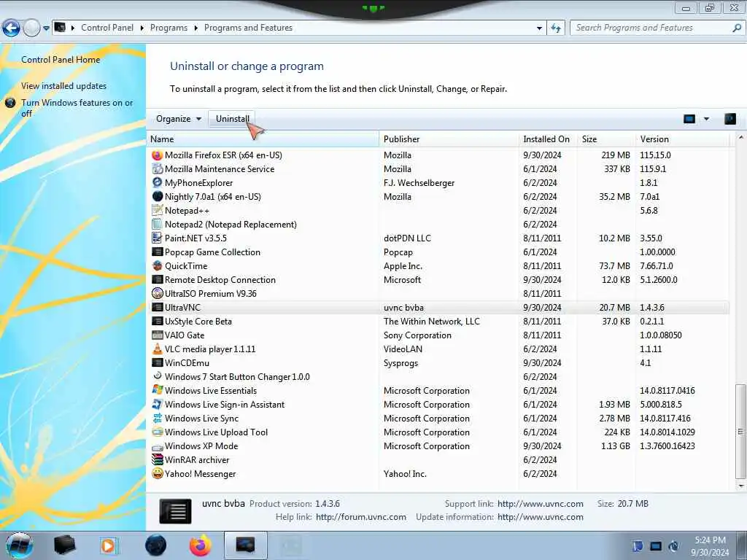The height and width of the screenshot is (560, 747).
Task: Click the Remote Desktop Connection icon
Action: tap(158, 279)
